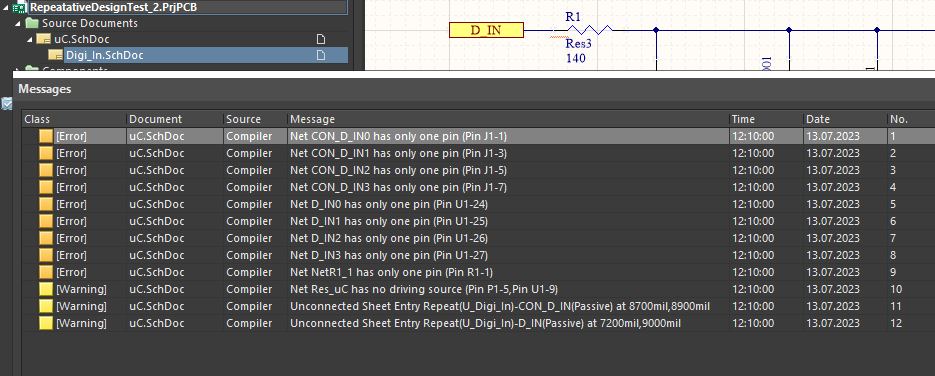Click the 140 resistor value text
Viewport: 935px width, 376px height.
tap(575, 58)
